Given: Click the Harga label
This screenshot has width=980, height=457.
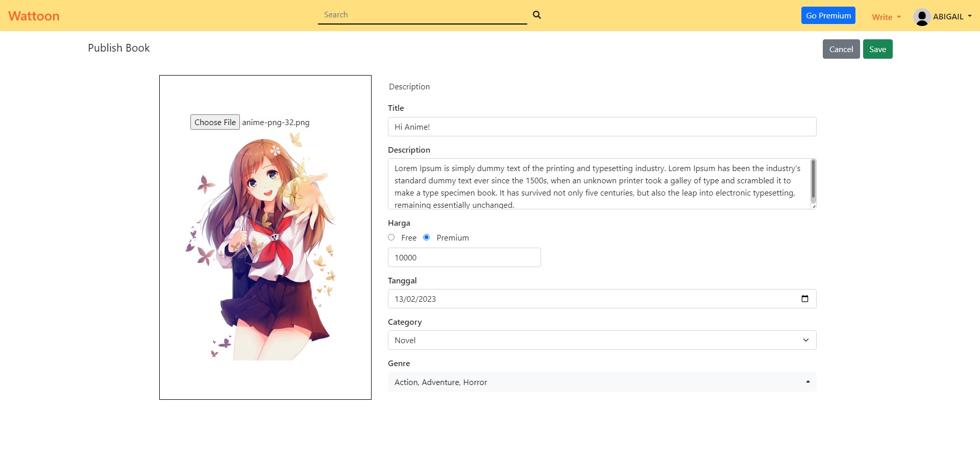Looking at the screenshot, I should [399, 223].
